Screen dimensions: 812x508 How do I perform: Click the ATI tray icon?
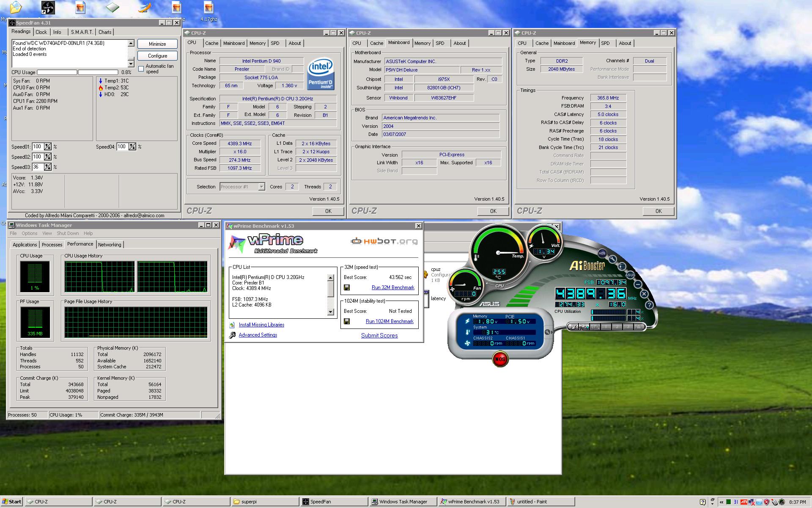click(x=744, y=502)
